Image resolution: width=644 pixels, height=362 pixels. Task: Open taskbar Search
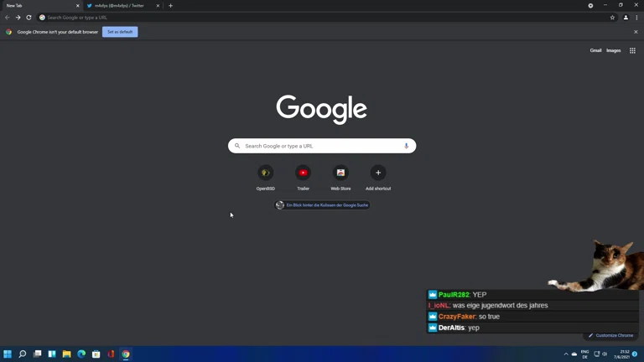click(x=23, y=354)
